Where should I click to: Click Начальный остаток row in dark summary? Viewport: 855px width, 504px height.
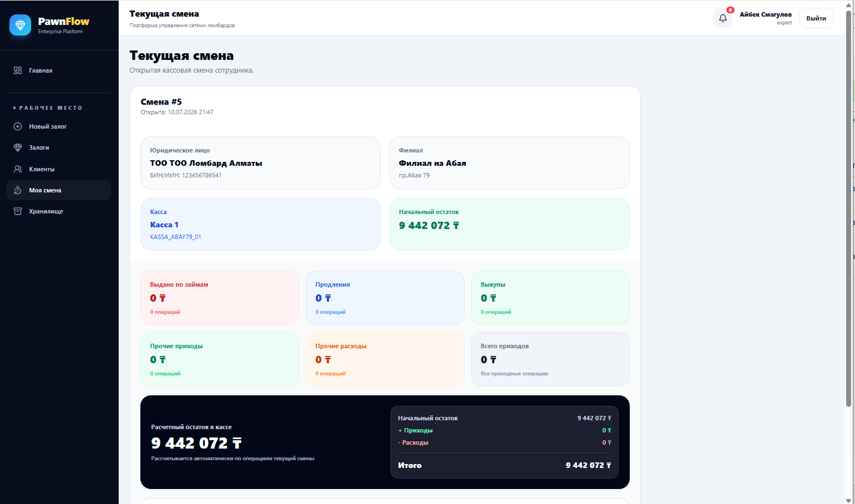[504, 418]
